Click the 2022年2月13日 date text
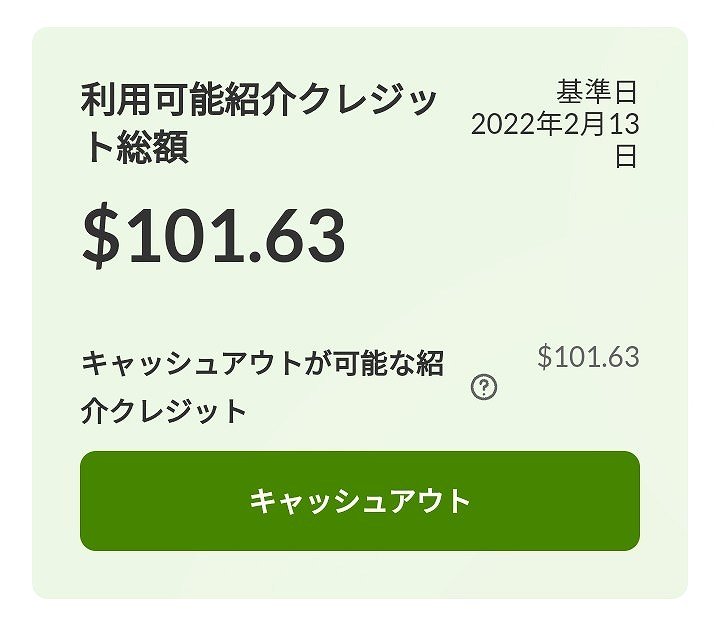The width and height of the screenshot is (720, 624). [555, 125]
